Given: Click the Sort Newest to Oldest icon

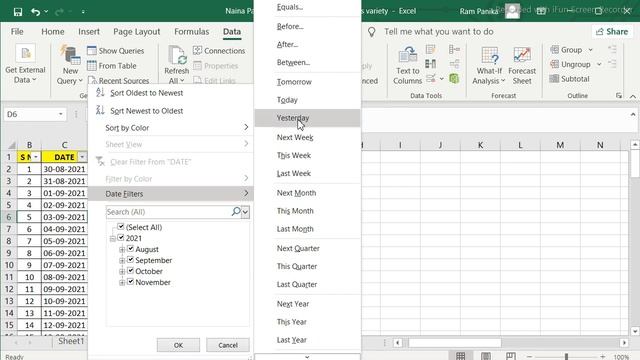Looking at the screenshot, I should click(100, 110).
